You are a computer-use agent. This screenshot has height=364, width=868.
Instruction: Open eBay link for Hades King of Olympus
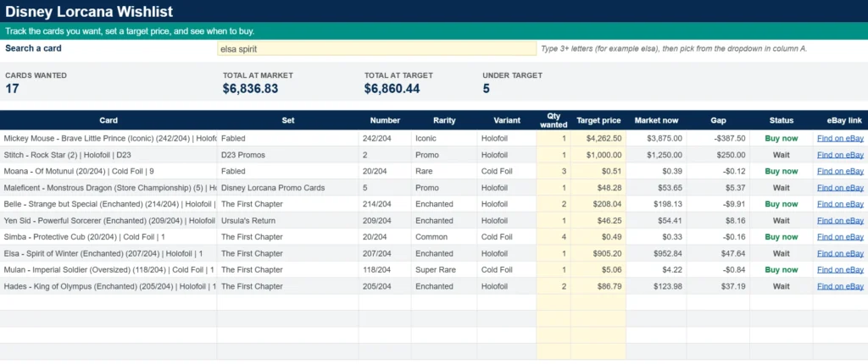840,287
